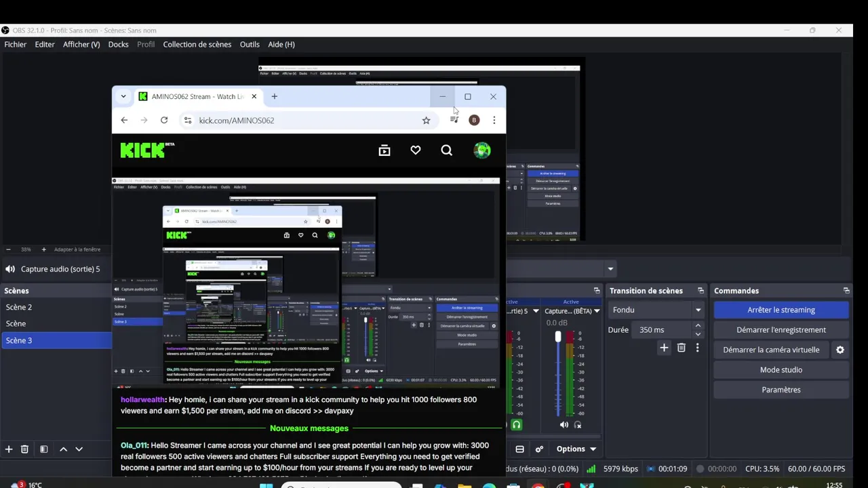
Task: Select Scène 3 in the scenes list
Action: [56, 340]
